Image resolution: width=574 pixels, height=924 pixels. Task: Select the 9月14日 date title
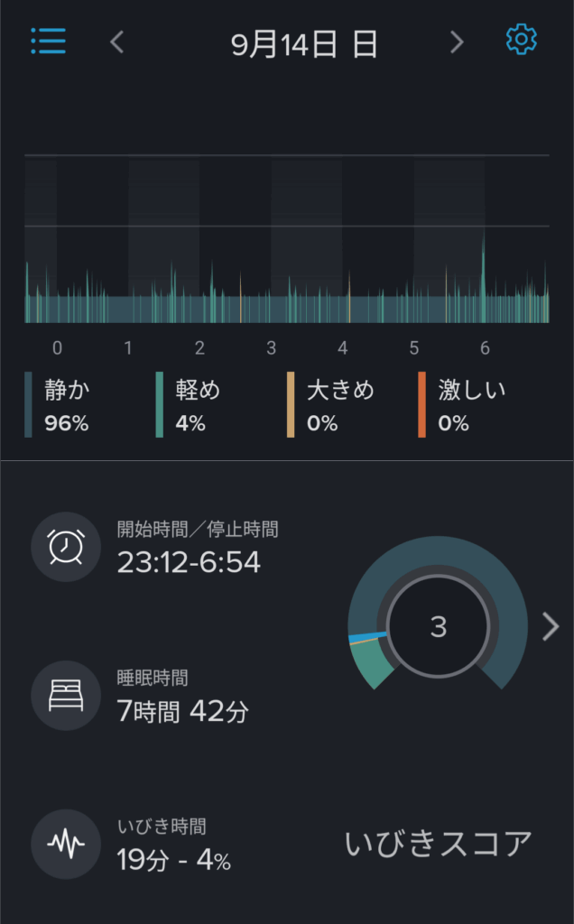304,43
